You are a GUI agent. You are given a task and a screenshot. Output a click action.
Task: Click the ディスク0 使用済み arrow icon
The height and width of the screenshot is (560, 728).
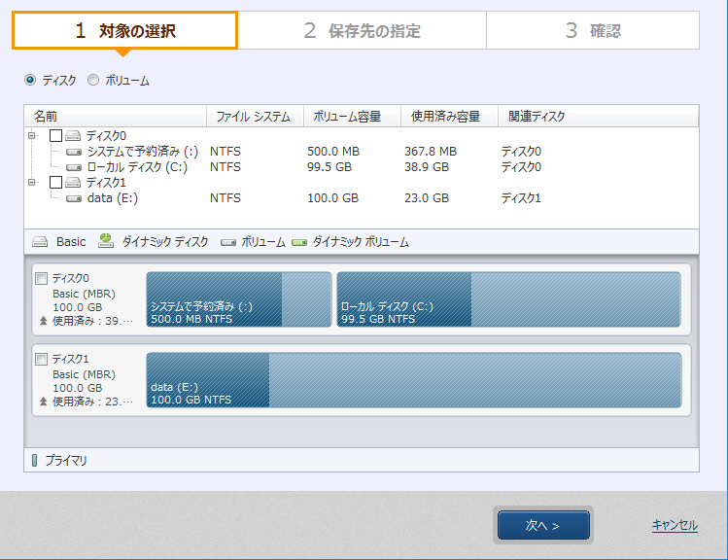(43, 321)
